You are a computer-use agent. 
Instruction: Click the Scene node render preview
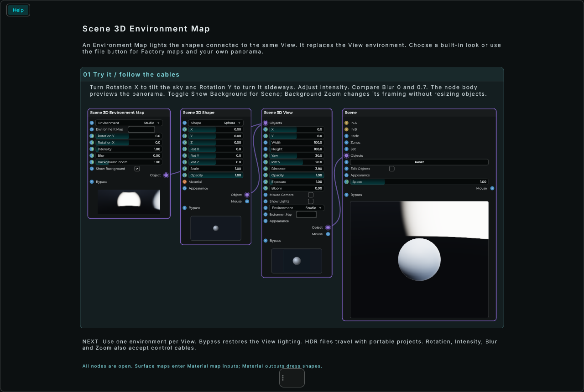tap(419, 259)
